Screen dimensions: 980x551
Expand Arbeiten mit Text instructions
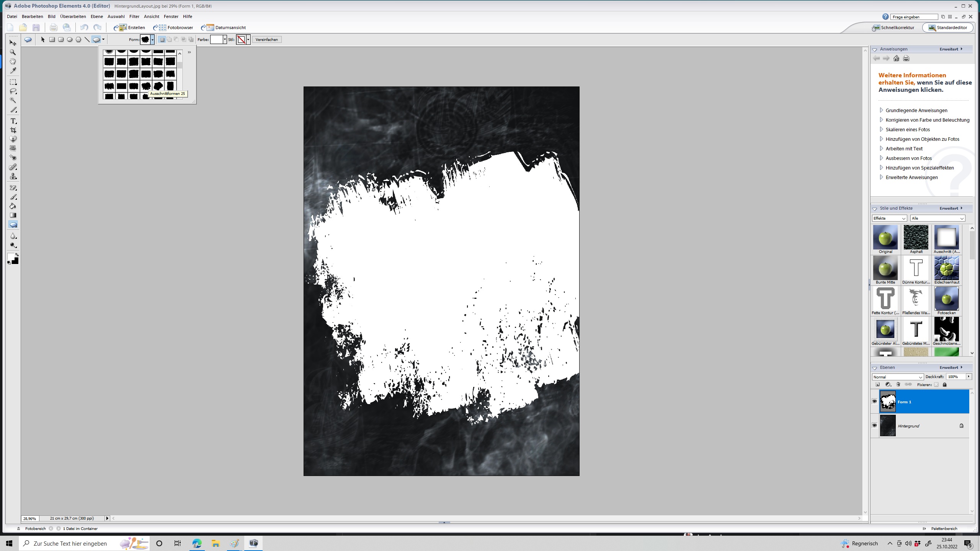[x=904, y=148]
